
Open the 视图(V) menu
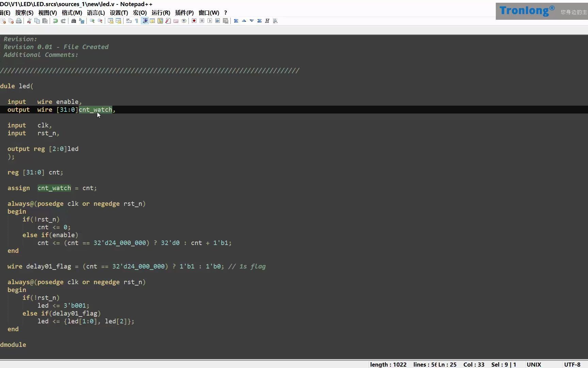tap(48, 13)
